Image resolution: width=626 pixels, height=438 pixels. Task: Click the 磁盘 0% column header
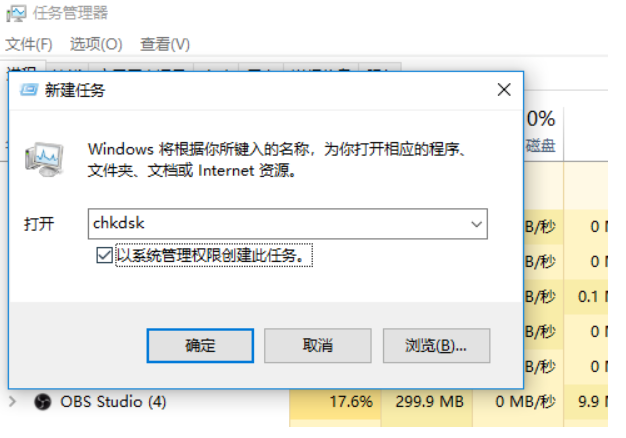543,132
